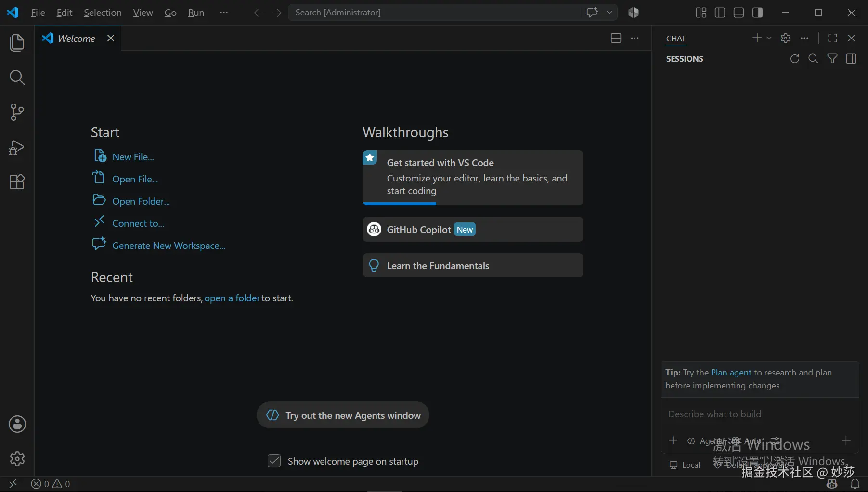Click Open Folder... link
Screen dimensions: 868x492
[x=141, y=201]
